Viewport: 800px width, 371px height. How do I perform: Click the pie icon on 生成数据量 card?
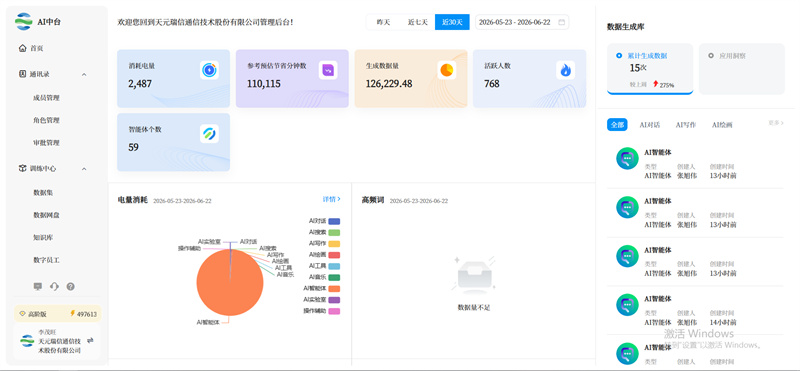447,70
